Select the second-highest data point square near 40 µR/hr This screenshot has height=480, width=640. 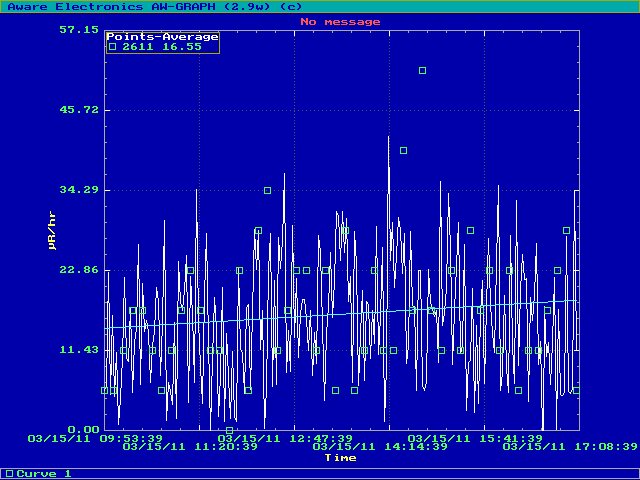click(x=404, y=150)
